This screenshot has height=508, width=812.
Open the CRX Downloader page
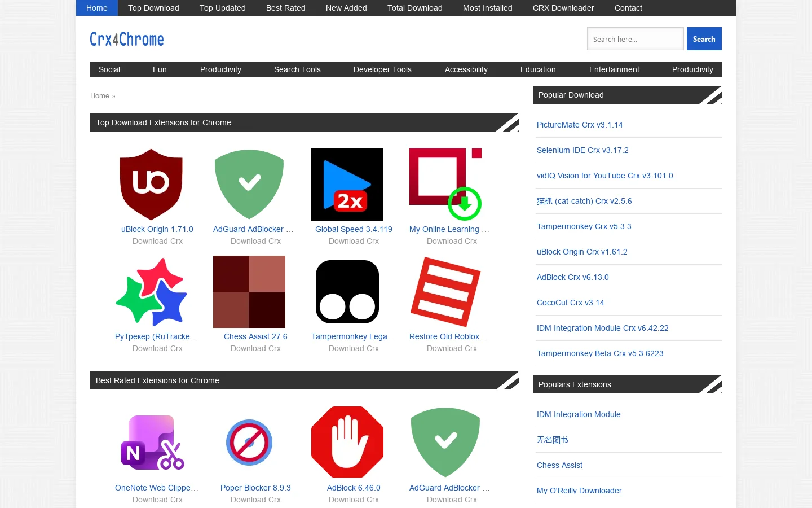pos(563,8)
